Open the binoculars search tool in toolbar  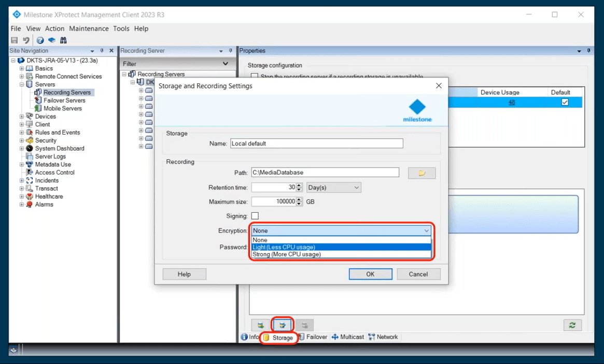(x=63, y=40)
